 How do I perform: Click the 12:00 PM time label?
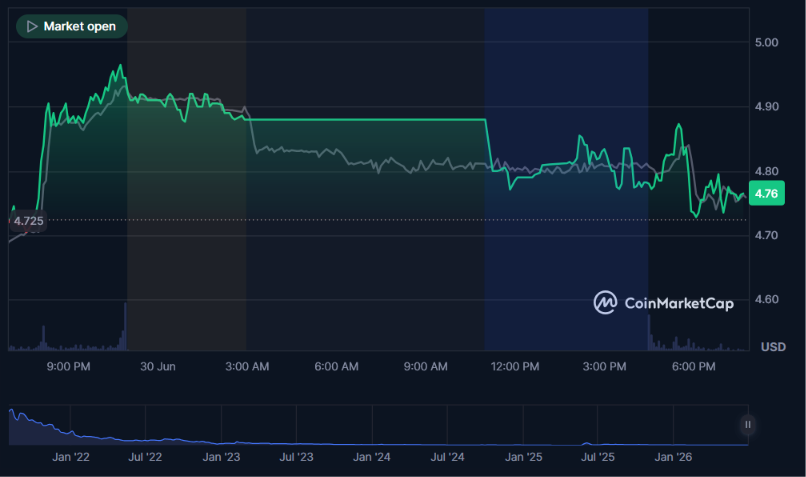pos(515,366)
